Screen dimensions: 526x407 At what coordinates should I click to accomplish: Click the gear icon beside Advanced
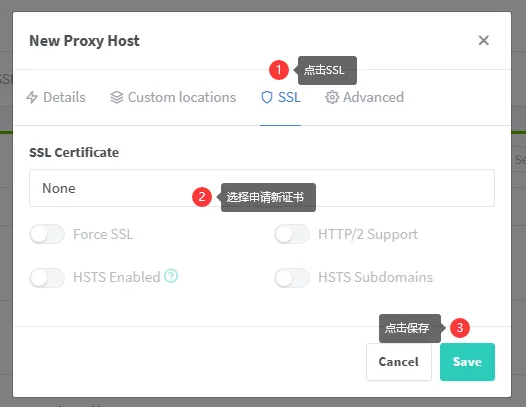click(x=332, y=97)
